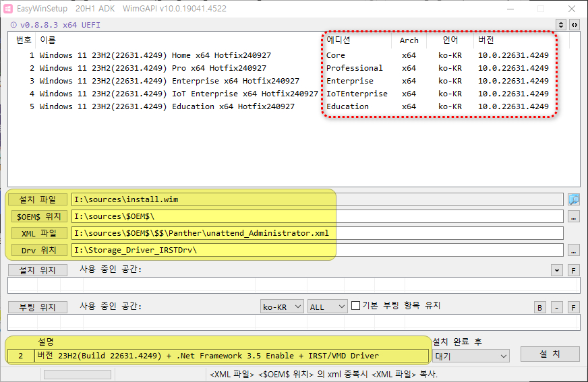Minimize the EasyWinSetup window
The width and height of the screenshot is (588, 382).
[510, 9]
